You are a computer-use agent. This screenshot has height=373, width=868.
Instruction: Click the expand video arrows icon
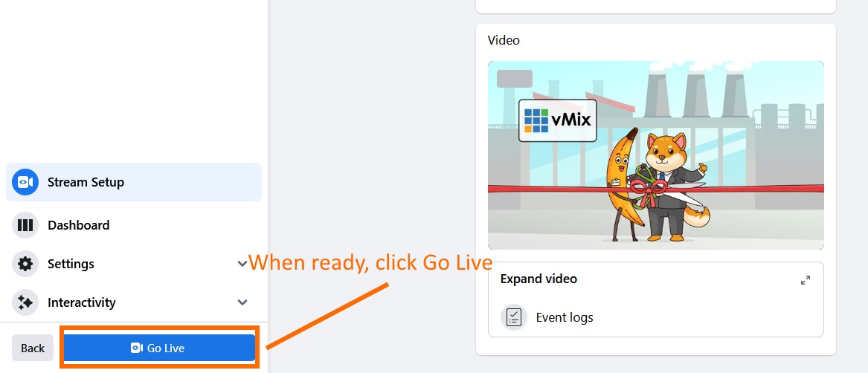[806, 280]
